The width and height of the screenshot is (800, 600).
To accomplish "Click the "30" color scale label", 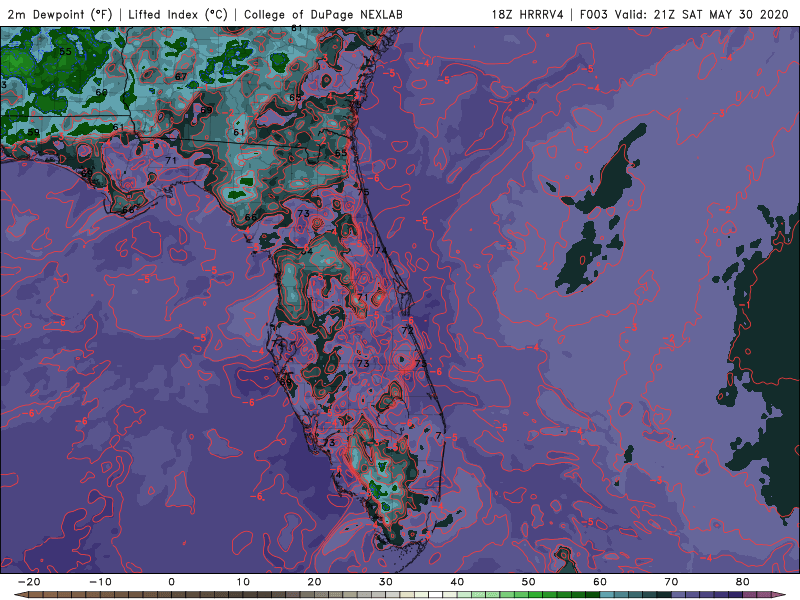I will coord(386,582).
